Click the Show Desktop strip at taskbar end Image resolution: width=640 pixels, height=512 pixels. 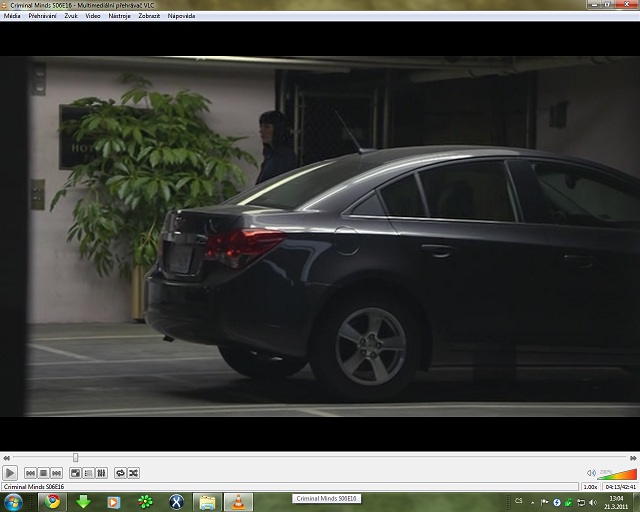pos(637,502)
